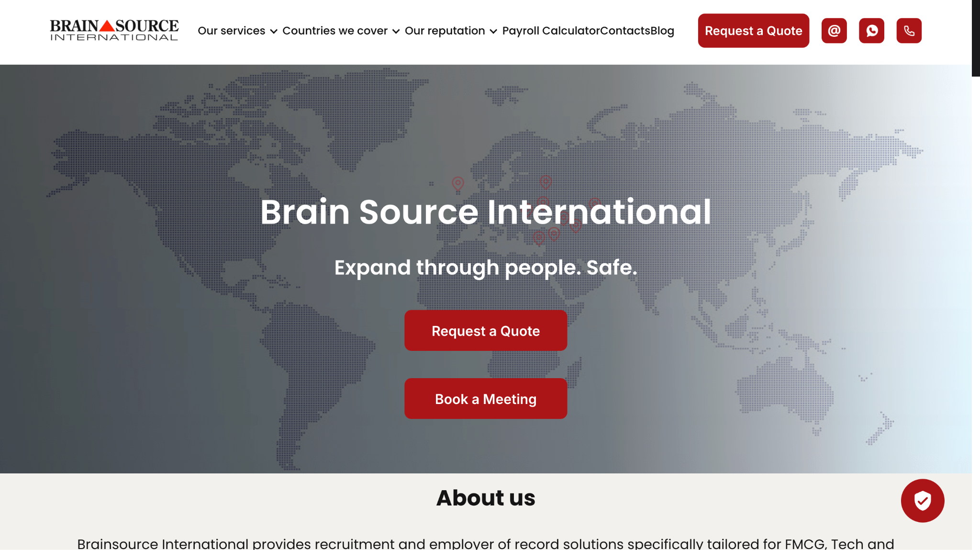Open the WhatsApp chat icon button
980x550 pixels.
871,31
